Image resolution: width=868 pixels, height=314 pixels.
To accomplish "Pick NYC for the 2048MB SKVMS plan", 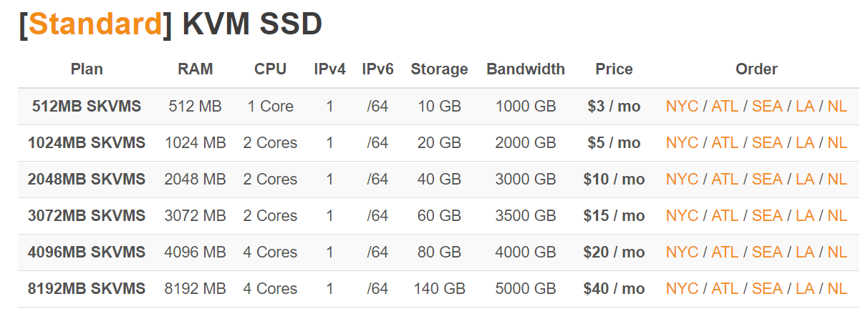I will click(x=682, y=180).
